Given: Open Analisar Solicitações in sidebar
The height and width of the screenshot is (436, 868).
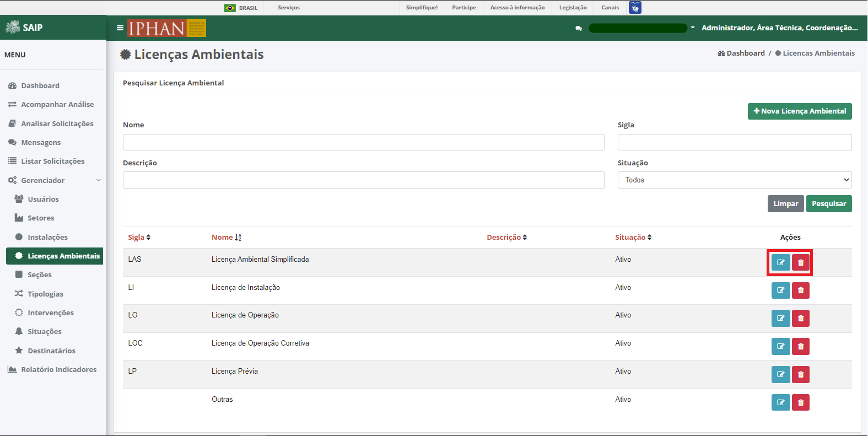Looking at the screenshot, I should pyautogui.click(x=57, y=123).
